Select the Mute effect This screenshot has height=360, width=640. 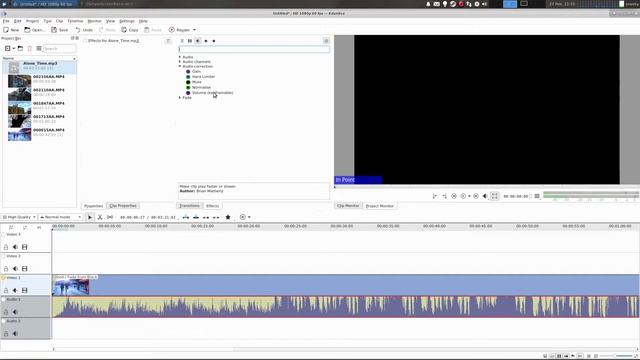(196, 82)
